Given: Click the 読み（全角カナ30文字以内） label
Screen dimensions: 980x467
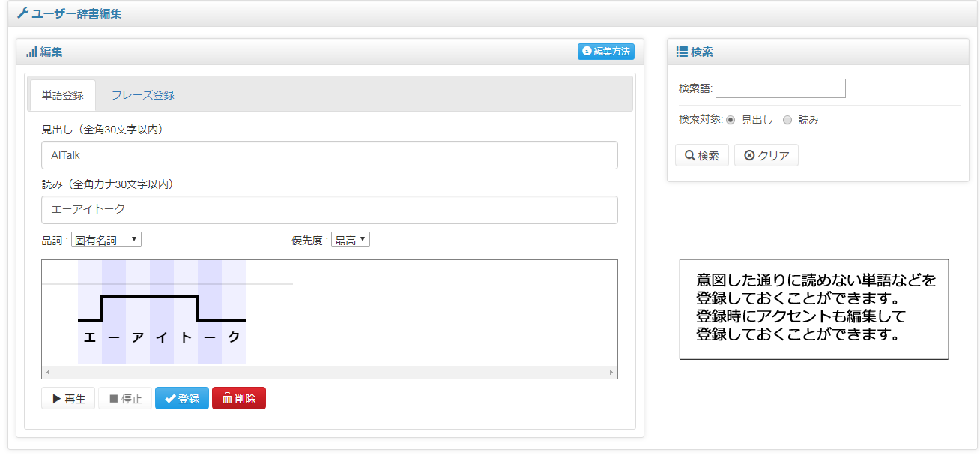Looking at the screenshot, I should coord(108,184).
